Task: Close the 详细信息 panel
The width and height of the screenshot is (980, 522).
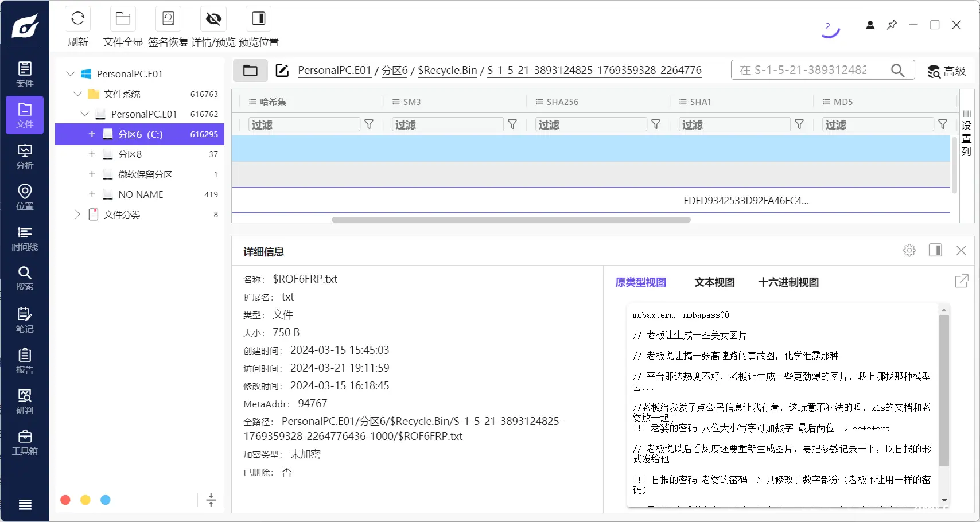Action: coord(961,250)
